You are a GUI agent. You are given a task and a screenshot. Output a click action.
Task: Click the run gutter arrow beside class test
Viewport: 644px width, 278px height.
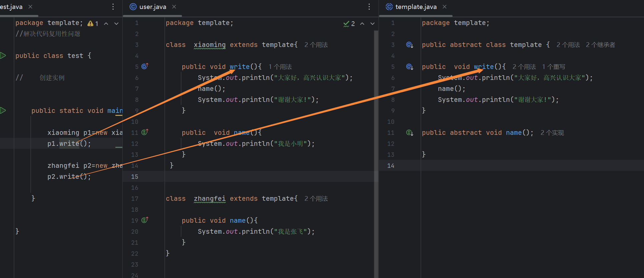coord(3,56)
